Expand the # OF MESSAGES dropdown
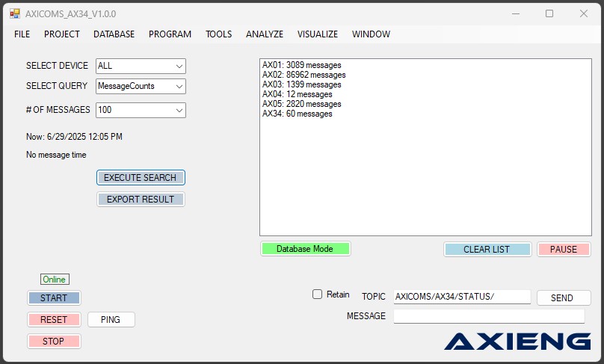The height and width of the screenshot is (364, 604). pyautogui.click(x=141, y=110)
